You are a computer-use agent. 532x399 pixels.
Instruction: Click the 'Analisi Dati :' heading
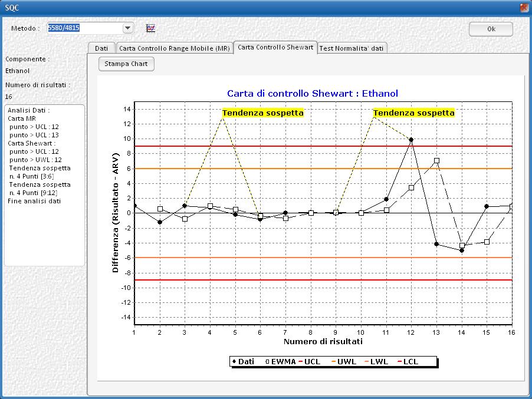click(29, 110)
